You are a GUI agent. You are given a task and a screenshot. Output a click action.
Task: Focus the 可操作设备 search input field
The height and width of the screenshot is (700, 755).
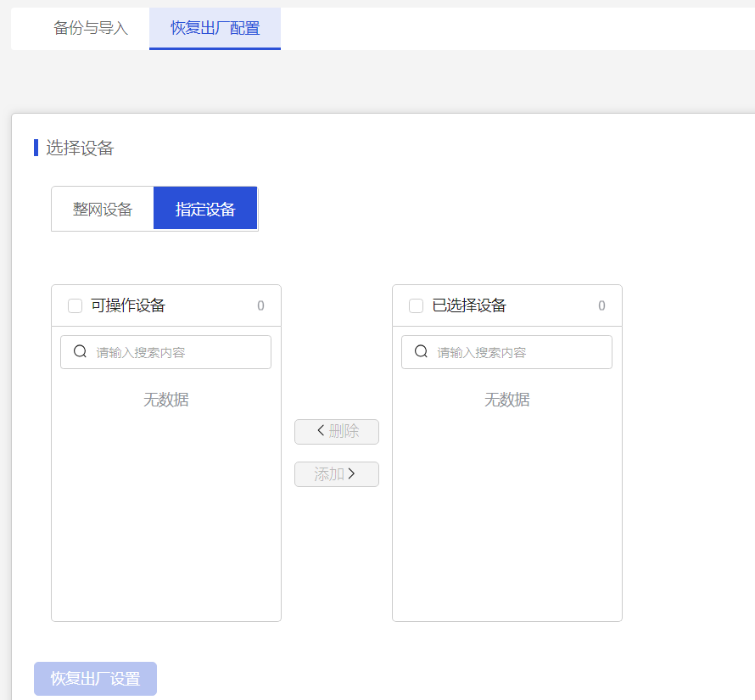178,352
